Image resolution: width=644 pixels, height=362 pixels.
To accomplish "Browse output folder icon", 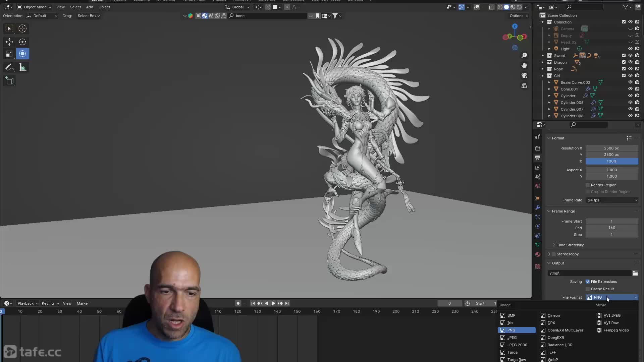I will 635,273.
